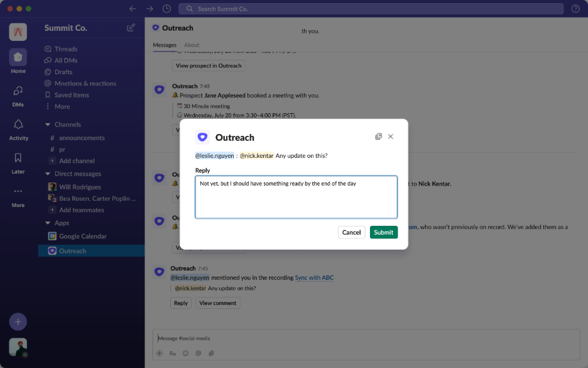This screenshot has width=588, height=368.
Task: Submit the Outreach reply
Action: 384,233
